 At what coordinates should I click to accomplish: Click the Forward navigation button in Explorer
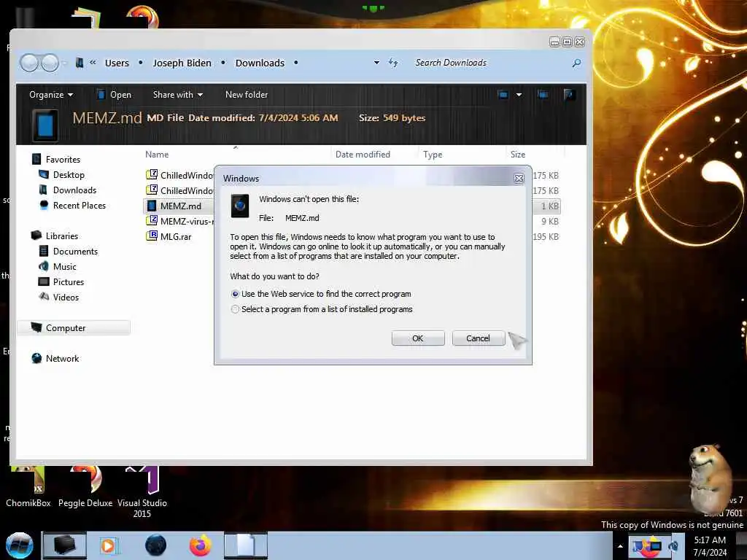pyautogui.click(x=50, y=63)
